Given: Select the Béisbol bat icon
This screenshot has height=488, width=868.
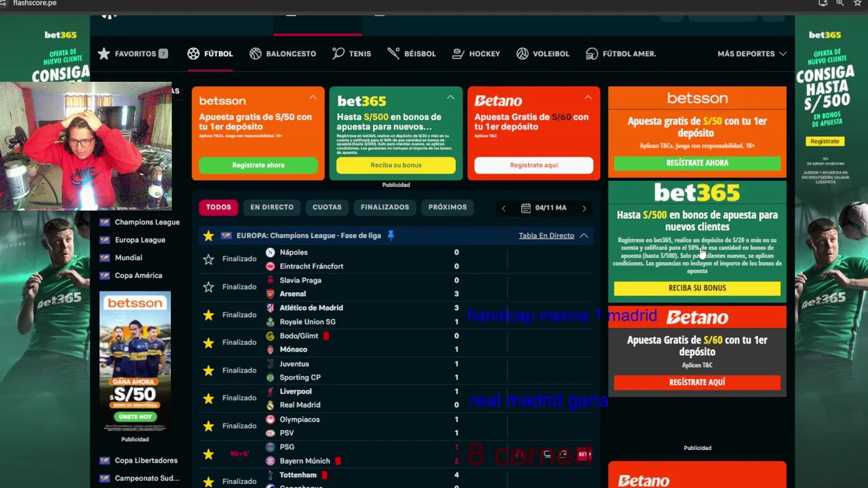Looking at the screenshot, I should (x=393, y=54).
